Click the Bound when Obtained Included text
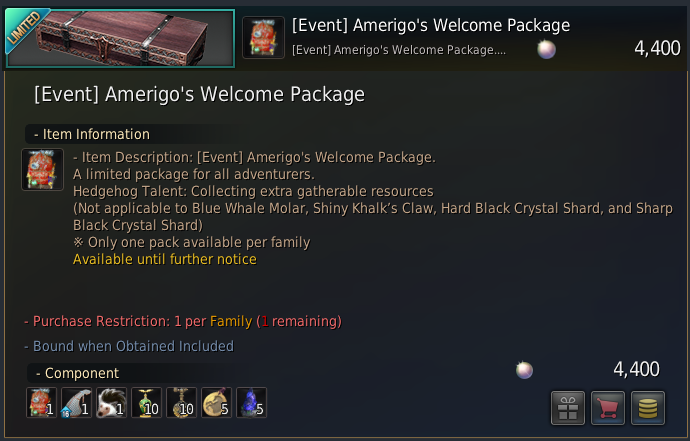690x441 pixels. 129,346
